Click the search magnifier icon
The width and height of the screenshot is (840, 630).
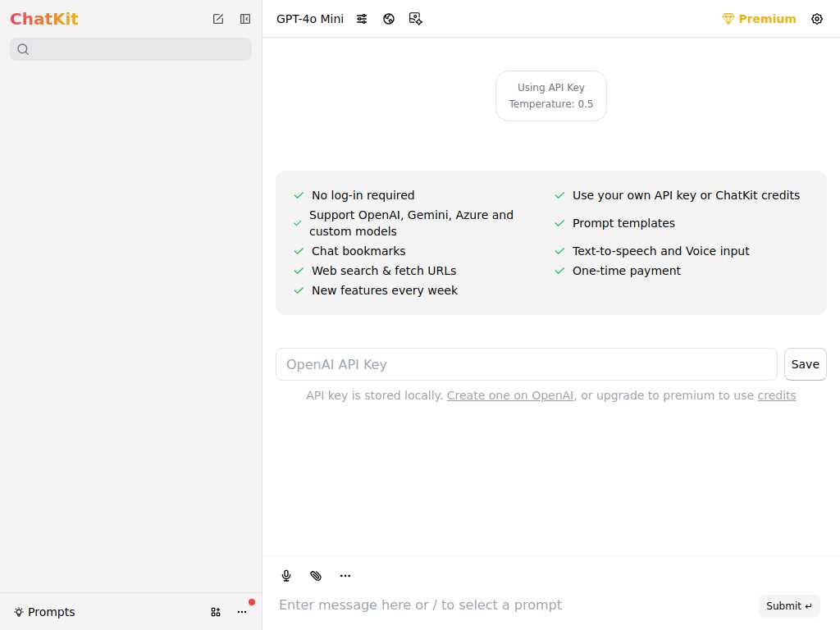(23, 49)
